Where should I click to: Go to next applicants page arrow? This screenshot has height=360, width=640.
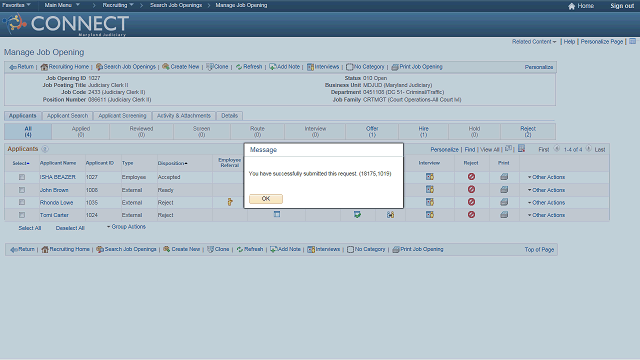coord(589,149)
